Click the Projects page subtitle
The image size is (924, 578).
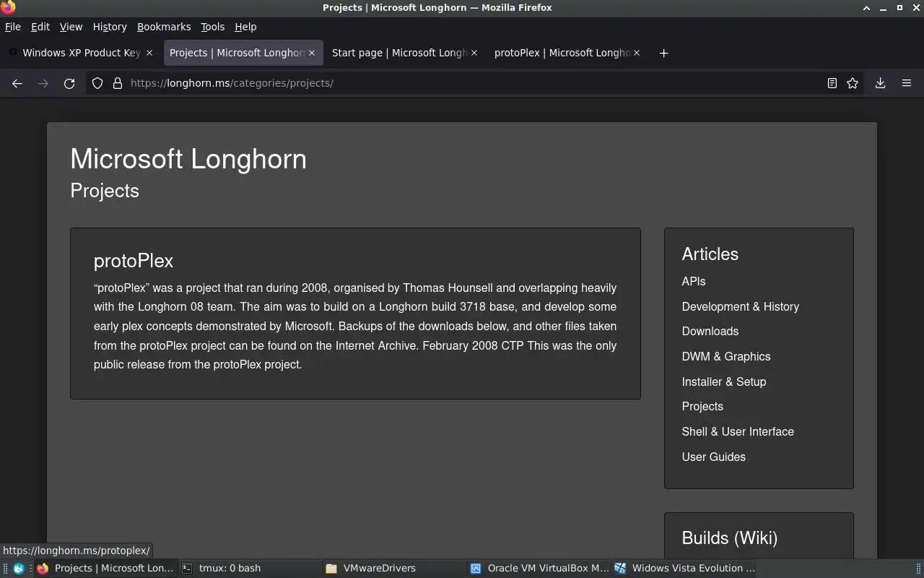tap(105, 191)
